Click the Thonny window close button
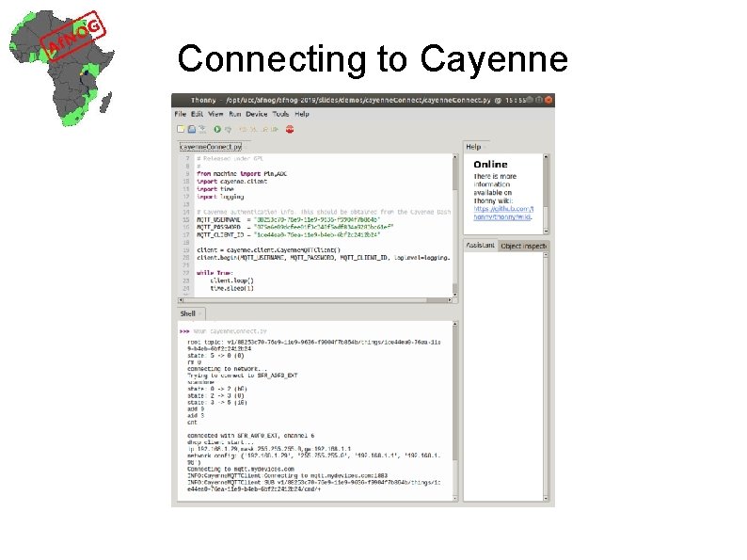747x560 pixels. point(548,100)
